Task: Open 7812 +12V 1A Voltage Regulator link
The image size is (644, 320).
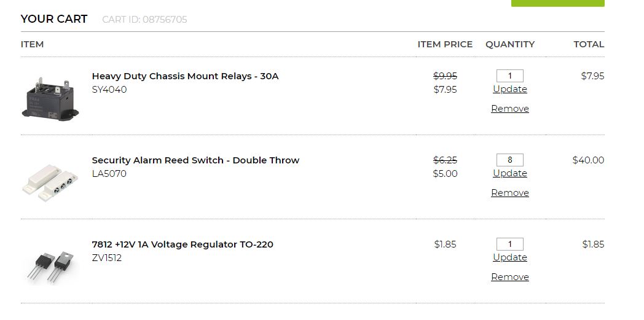Action: tap(183, 244)
